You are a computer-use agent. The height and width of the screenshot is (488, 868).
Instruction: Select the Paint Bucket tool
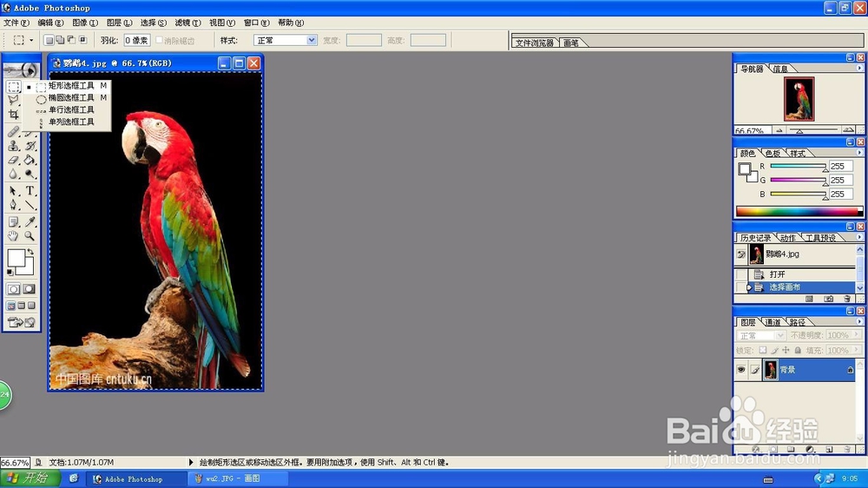click(30, 160)
